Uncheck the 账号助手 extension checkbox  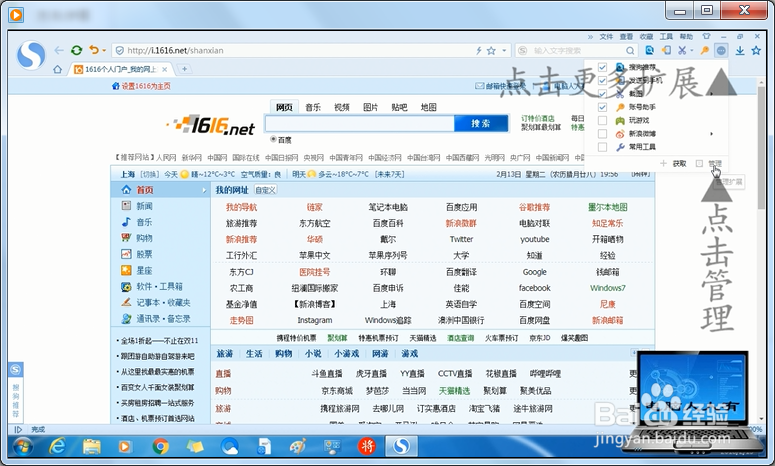[x=603, y=107]
